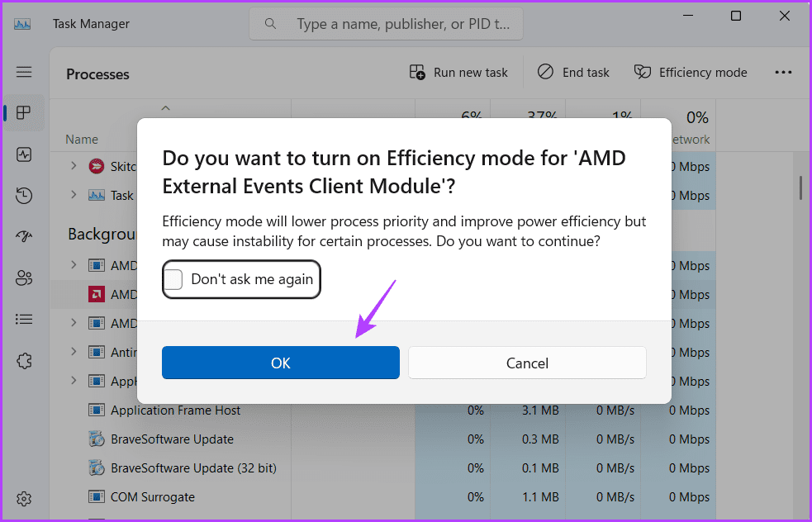Click Run new task
Screen dimensions: 812x522
pos(458,73)
